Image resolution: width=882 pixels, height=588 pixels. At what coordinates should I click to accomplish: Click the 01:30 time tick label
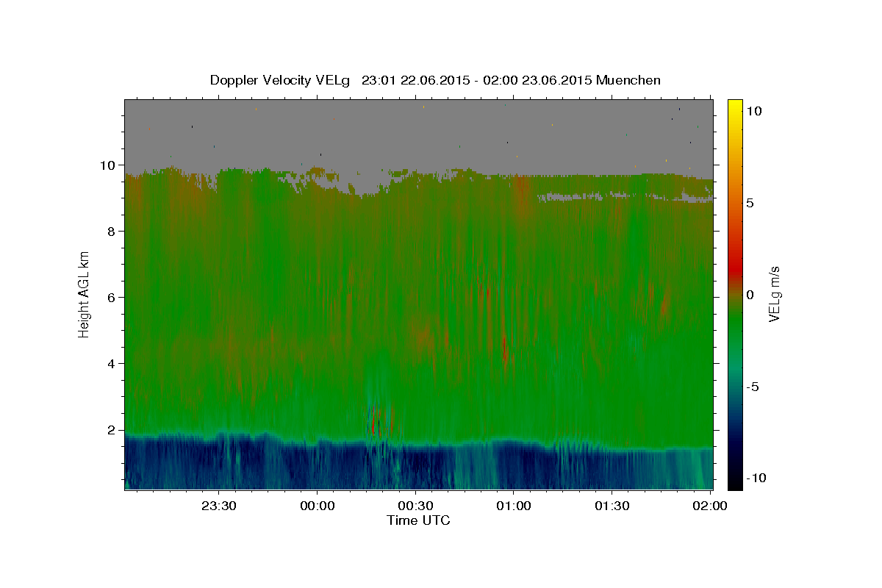tap(612, 506)
